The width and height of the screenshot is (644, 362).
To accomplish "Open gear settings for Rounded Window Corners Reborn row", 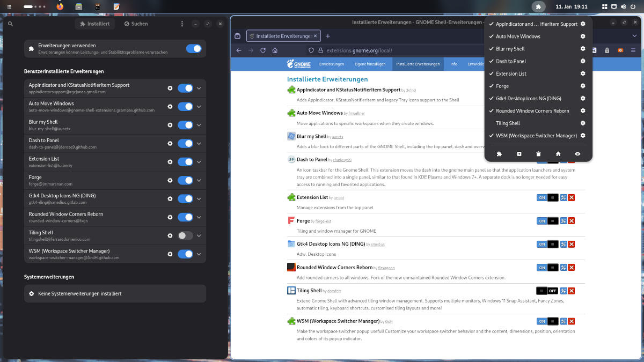I will coord(170,217).
